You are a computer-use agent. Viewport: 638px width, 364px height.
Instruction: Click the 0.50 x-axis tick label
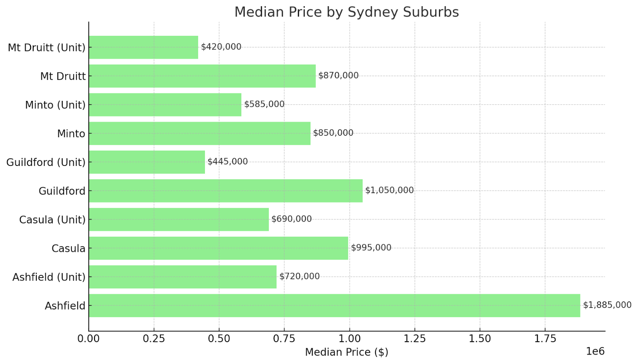[x=219, y=339]
